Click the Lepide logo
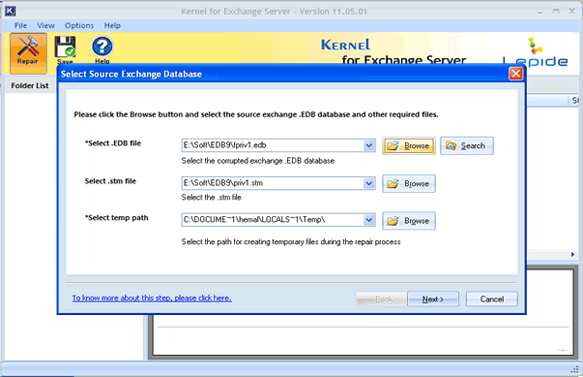Viewport: 583px width, 377px height. tap(535, 54)
